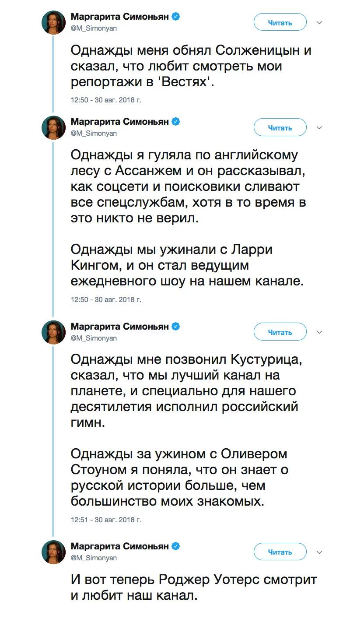Screen dimensions: 364x619
Task: Click verified badge on the Assange tweet
Action: [176, 122]
